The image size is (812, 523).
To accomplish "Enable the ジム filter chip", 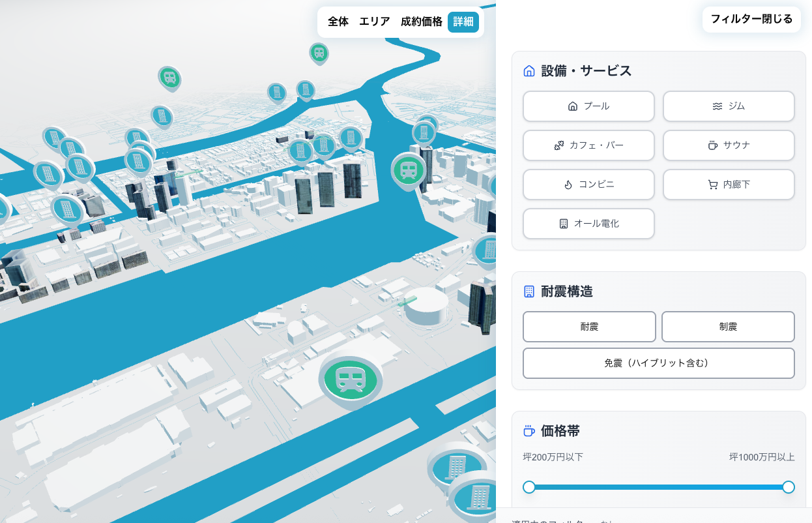I will [729, 106].
